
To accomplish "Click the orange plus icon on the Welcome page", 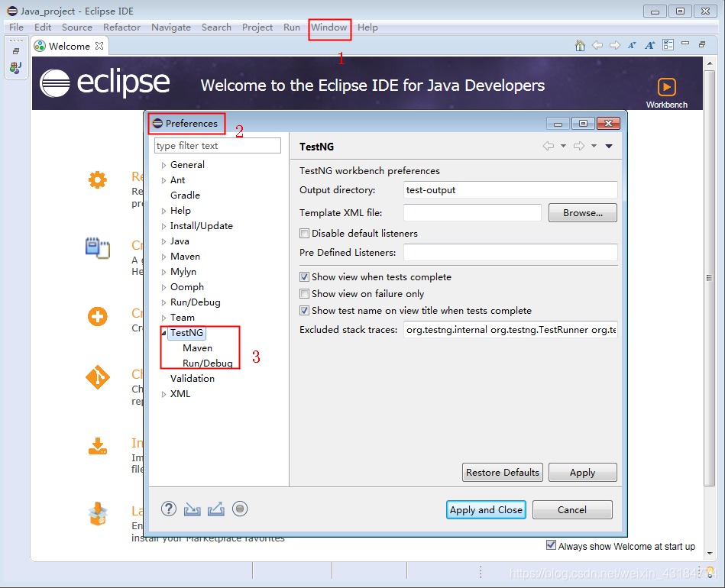I will (98, 317).
